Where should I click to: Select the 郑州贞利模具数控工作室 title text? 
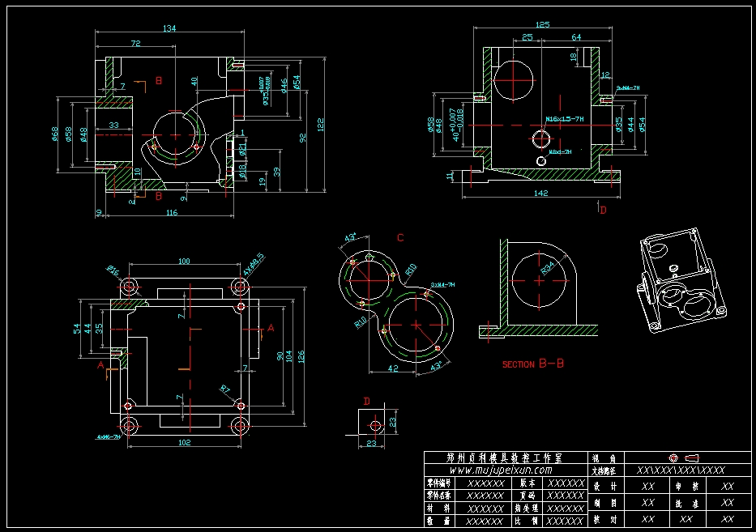(x=504, y=458)
